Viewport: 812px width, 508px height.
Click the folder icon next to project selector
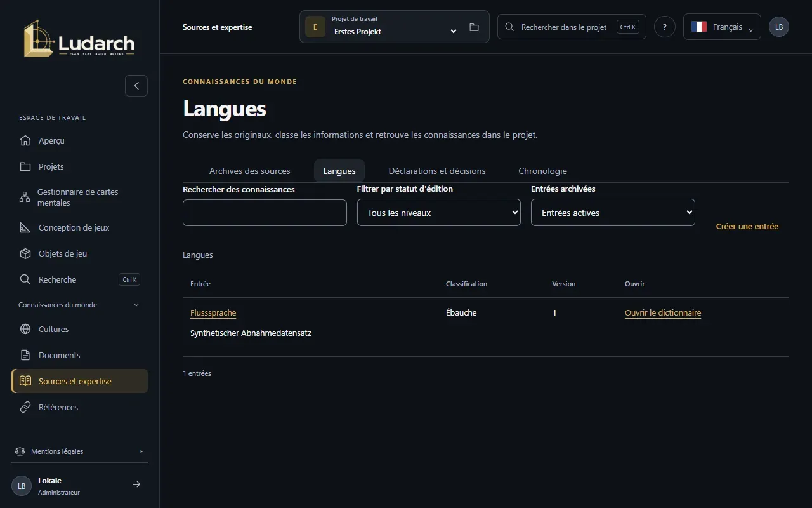474,27
